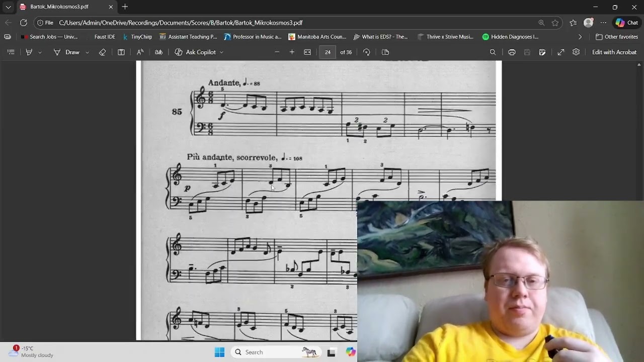The width and height of the screenshot is (644, 362).
Task: Expand the Highlight tool color options
Action: [x=40, y=52]
